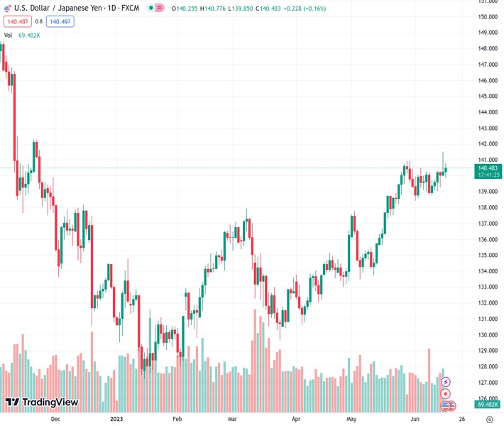Viewport: 504px width, 426px height.
Task: Click the 2023 label on time axis
Action: pyautogui.click(x=118, y=420)
